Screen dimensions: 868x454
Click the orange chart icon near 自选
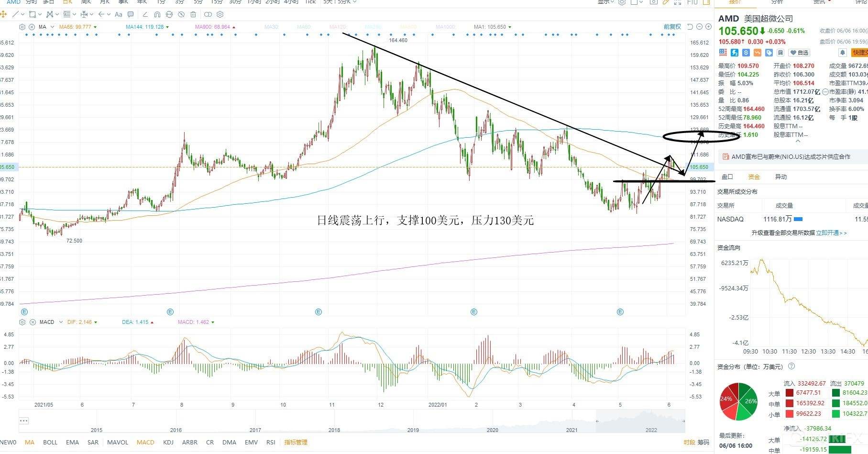click(x=758, y=53)
